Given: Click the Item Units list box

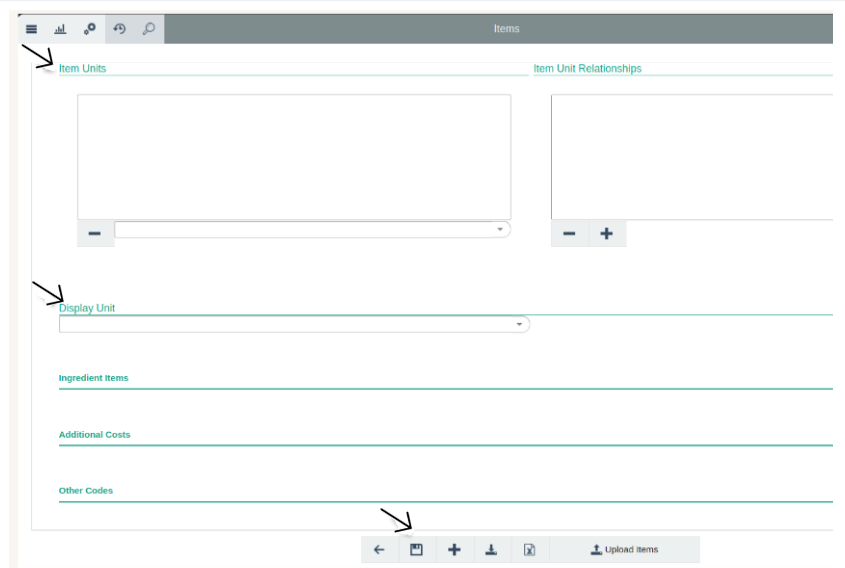Looking at the screenshot, I should [294, 157].
